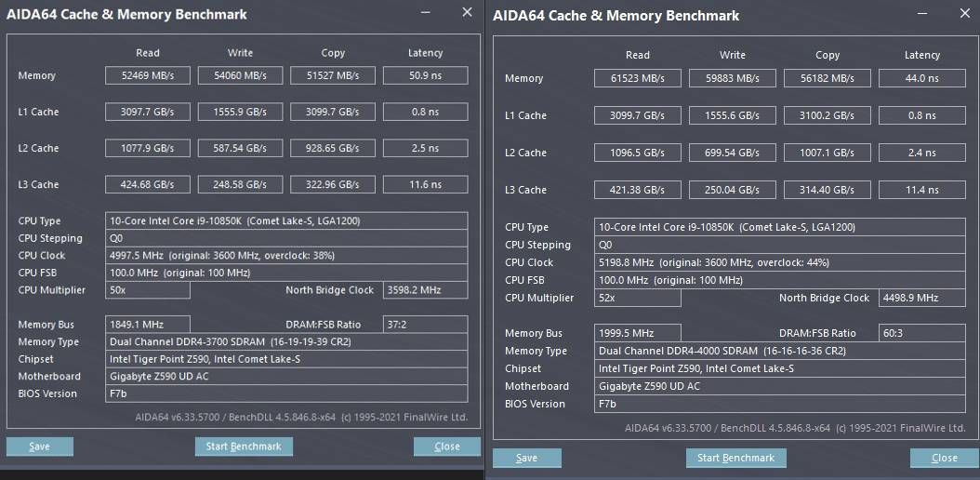Click Close button in right window

pyautogui.click(x=945, y=458)
